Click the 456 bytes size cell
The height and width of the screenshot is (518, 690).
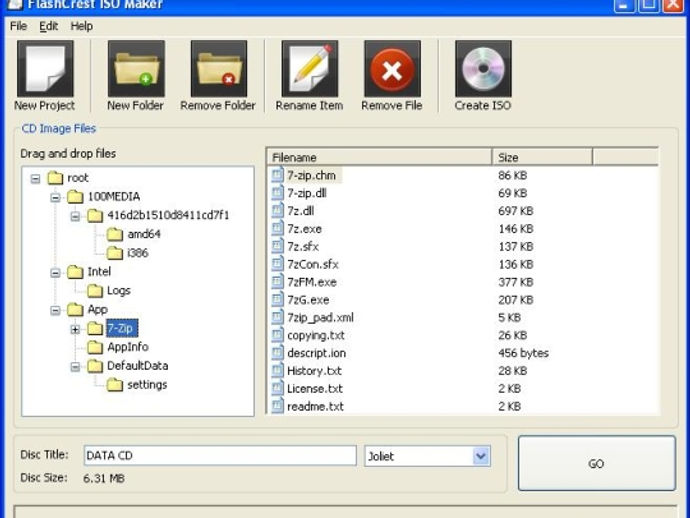pyautogui.click(x=524, y=353)
